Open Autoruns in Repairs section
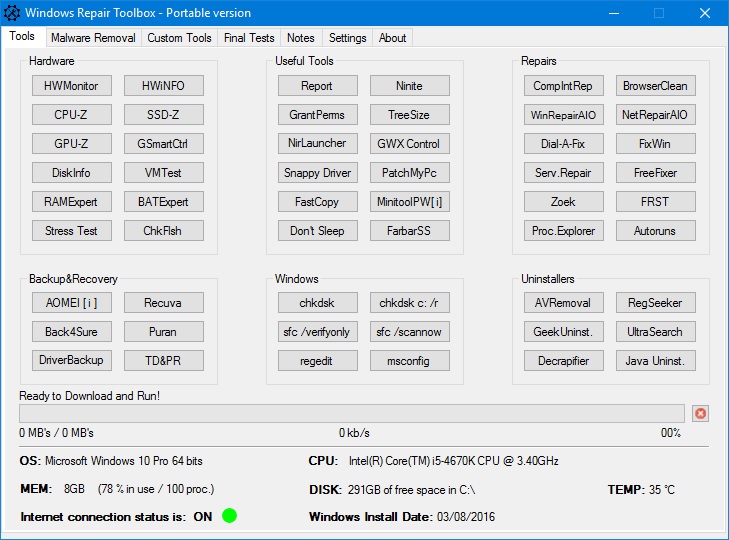 [x=655, y=231]
